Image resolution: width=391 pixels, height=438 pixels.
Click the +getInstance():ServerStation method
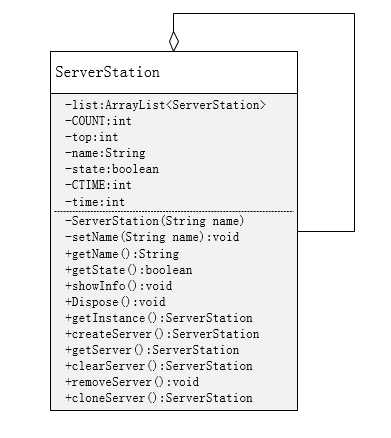pos(159,318)
